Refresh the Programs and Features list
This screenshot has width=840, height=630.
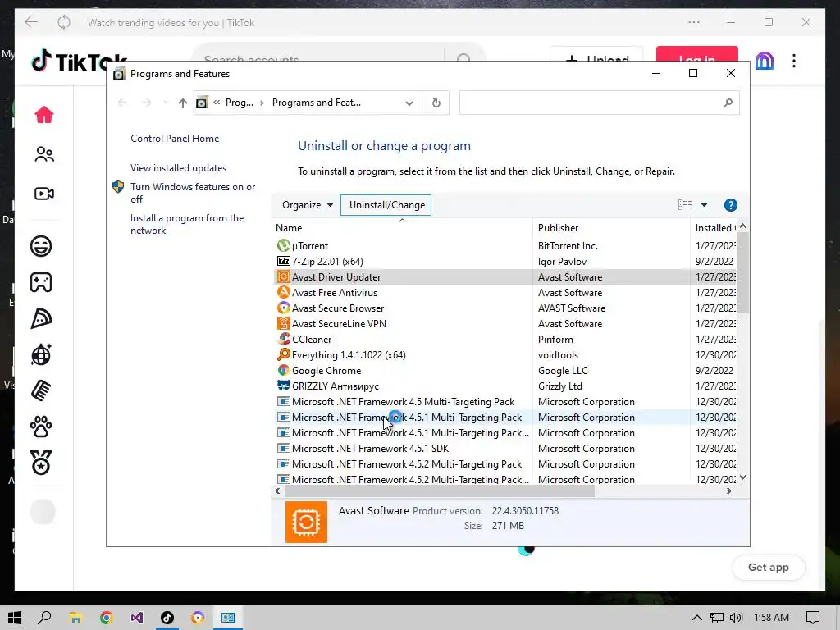[436, 103]
